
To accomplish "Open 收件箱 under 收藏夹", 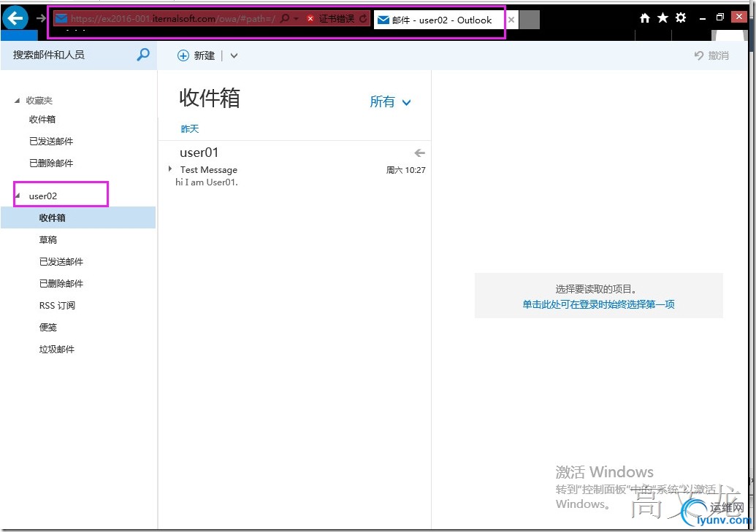I will coord(42,119).
